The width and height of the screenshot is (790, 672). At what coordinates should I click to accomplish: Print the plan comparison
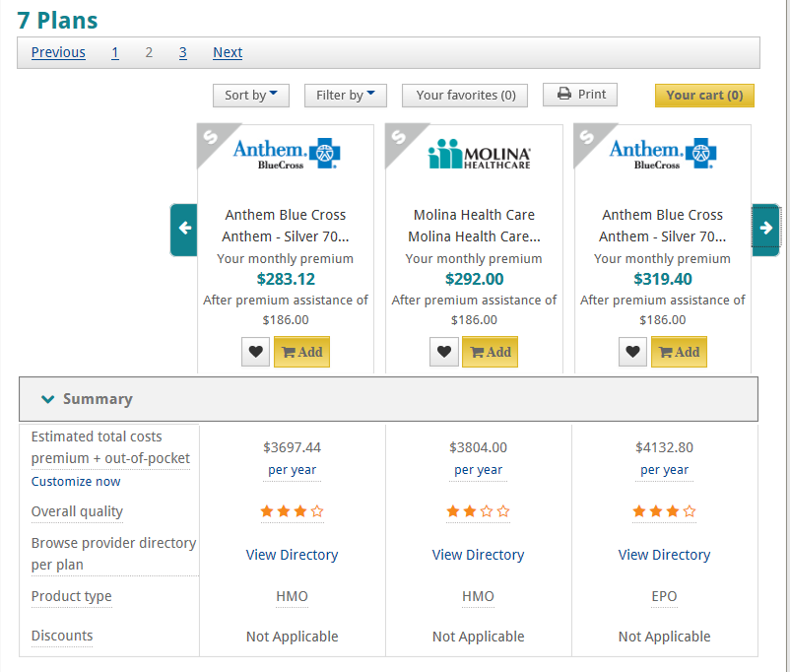[580, 95]
